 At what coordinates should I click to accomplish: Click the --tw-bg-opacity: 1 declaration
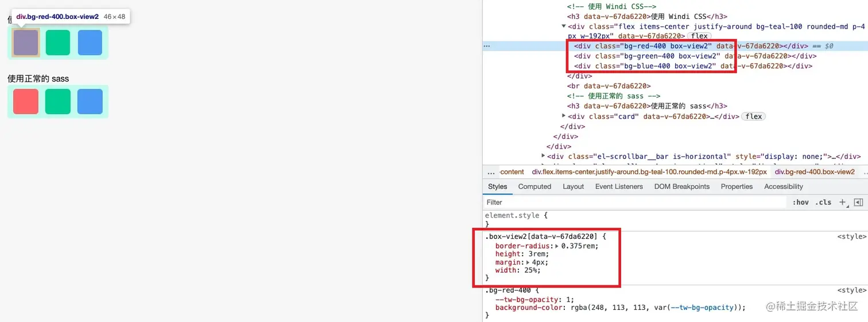[534, 299]
